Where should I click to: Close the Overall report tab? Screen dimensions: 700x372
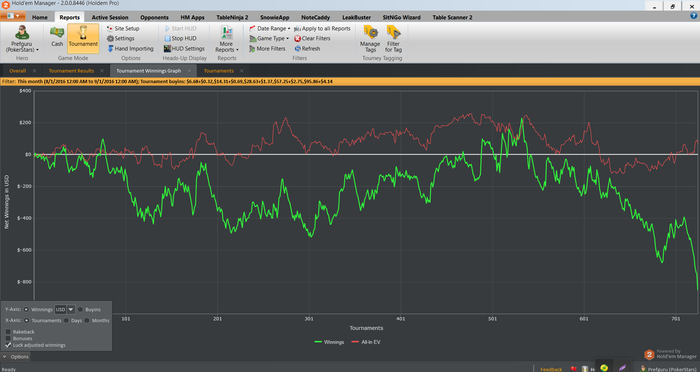click(34, 71)
